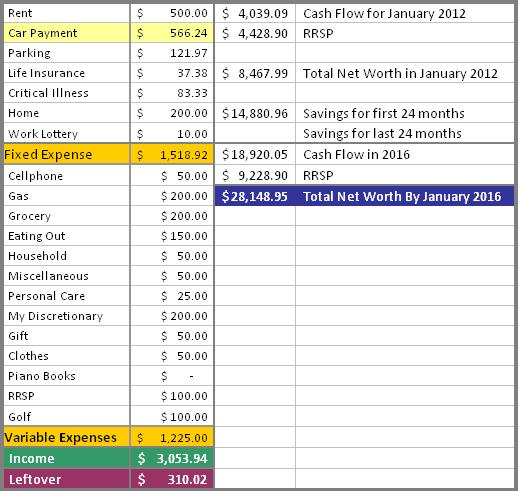Click the $4,428.90 RRSP value
518x491 pixels.
[255, 33]
